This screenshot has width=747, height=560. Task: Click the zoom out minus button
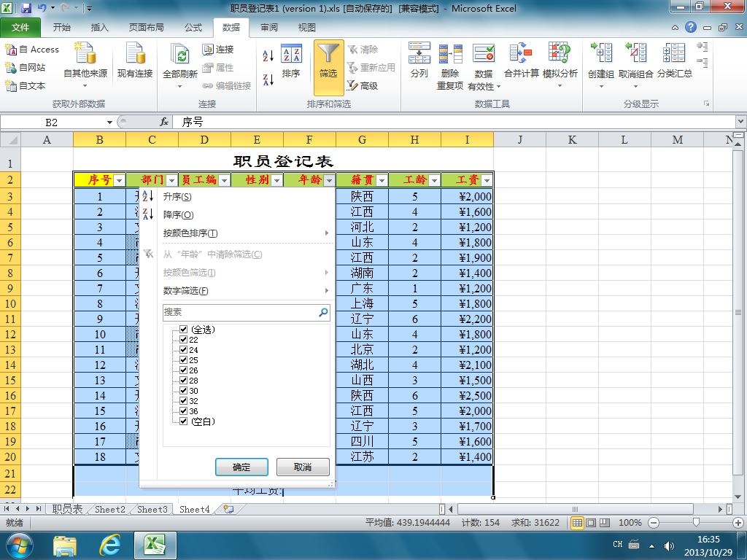pyautogui.click(x=654, y=523)
